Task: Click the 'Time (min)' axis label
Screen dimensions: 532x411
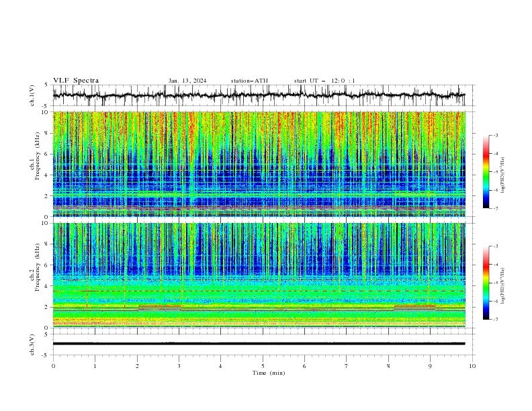Action: [269, 373]
